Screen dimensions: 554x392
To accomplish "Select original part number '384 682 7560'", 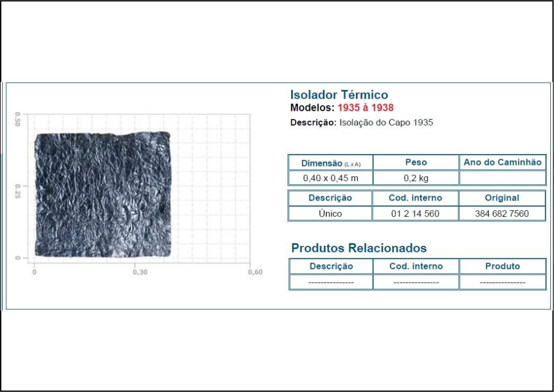I will tap(502, 214).
